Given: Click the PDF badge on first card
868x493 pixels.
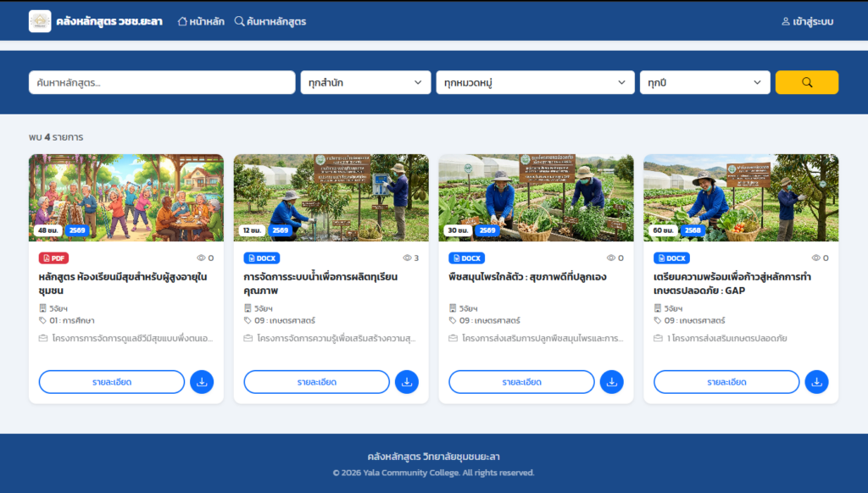Looking at the screenshot, I should [x=53, y=258].
